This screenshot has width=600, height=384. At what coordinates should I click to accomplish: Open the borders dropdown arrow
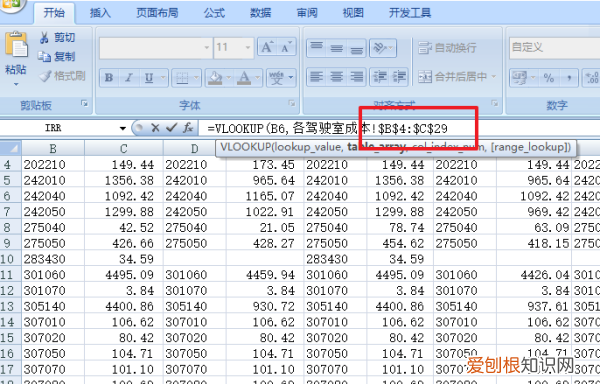197,78
